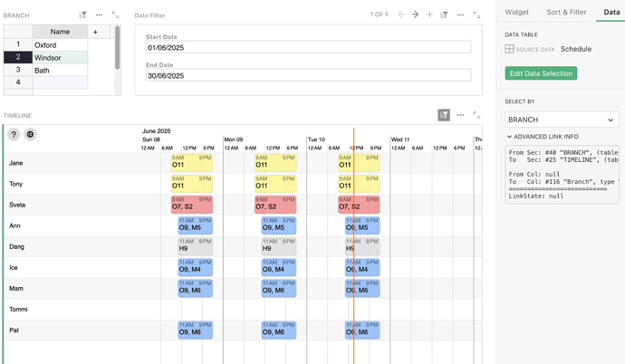Screen dimensions: 625x364
Task: Click Sveta's red O7, S2 shift on Monday
Action: (275, 204)
